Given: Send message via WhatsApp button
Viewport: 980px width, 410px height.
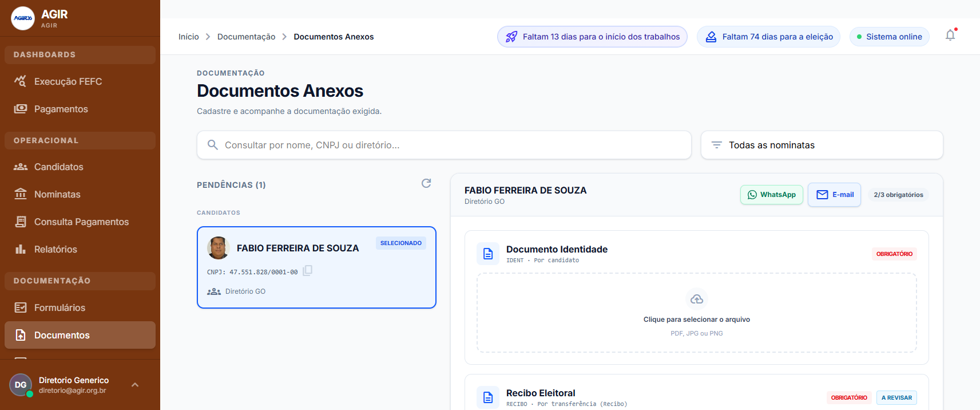Looking at the screenshot, I should (x=772, y=195).
